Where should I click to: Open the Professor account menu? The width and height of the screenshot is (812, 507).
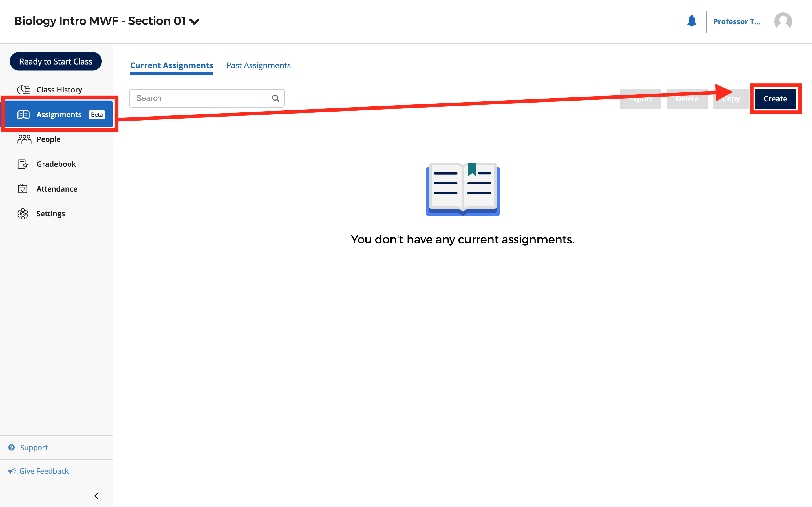tap(737, 21)
